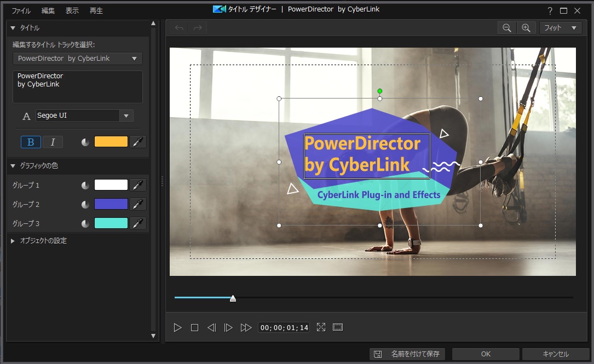This screenshot has height=364, width=594.
Task: Click the redo arrow above the preview
Action: 197,27
